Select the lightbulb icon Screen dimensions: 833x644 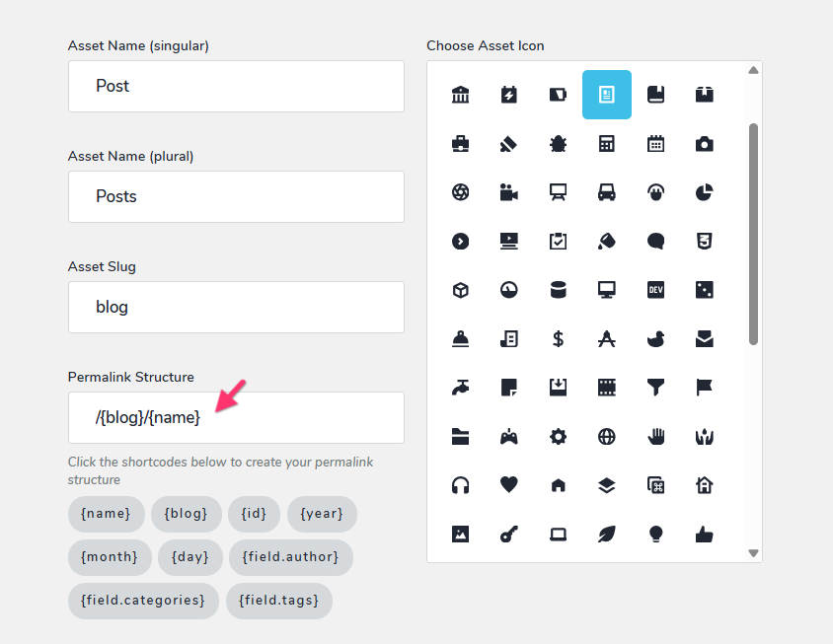pyautogui.click(x=655, y=534)
